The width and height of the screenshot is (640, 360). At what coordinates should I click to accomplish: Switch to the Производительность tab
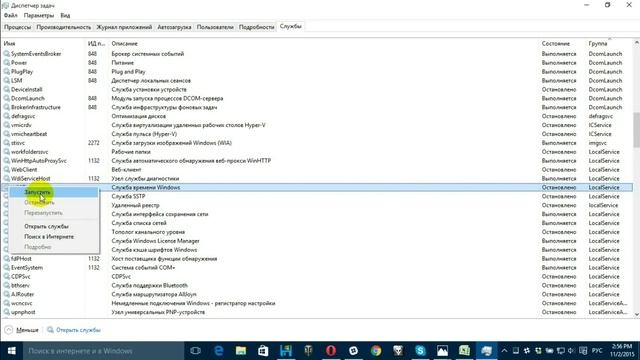(x=64, y=27)
